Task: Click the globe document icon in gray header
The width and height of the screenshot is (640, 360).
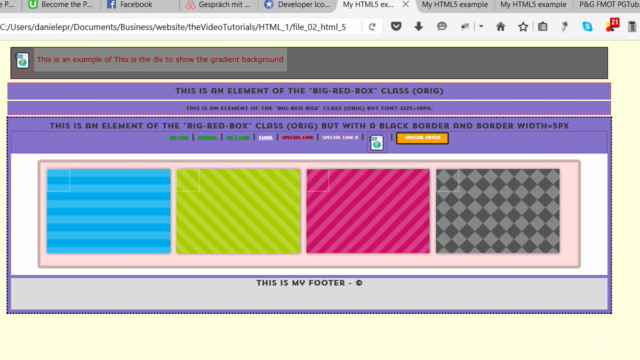Action: (x=22, y=61)
